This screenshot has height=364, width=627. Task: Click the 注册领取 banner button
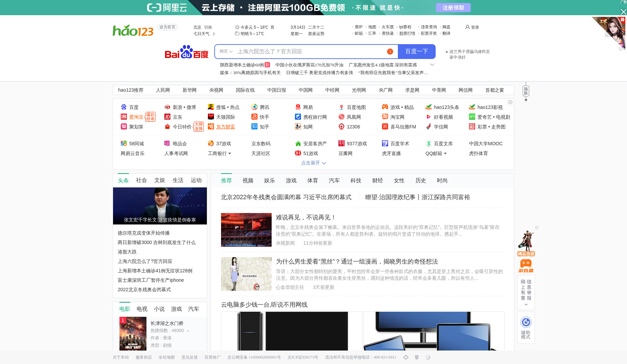[453, 7]
